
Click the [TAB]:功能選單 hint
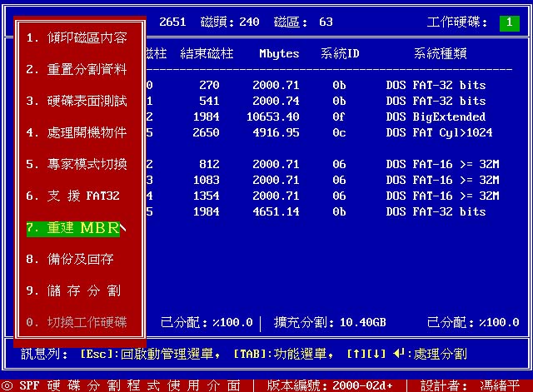click(x=283, y=354)
